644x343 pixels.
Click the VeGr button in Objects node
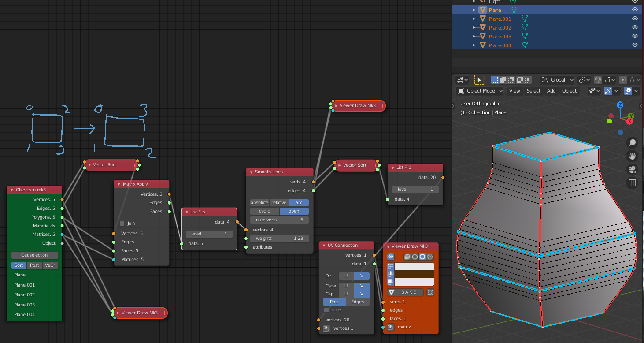point(50,265)
